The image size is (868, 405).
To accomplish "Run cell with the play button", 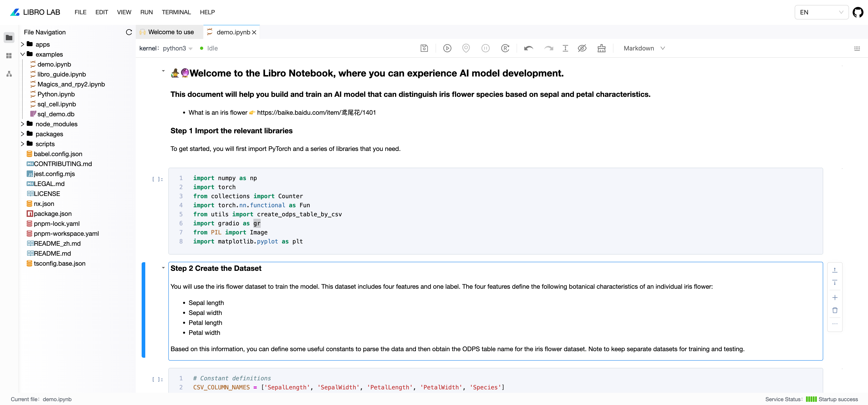I will tap(447, 48).
